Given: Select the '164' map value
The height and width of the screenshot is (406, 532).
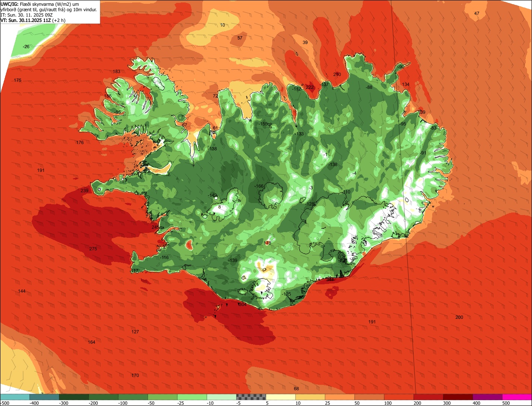Looking at the screenshot, I should (91, 342).
